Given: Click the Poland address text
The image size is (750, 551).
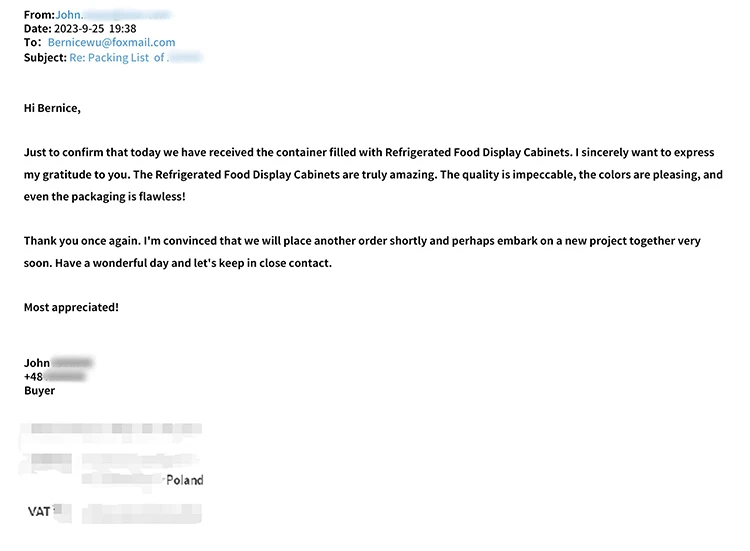Looking at the screenshot, I should point(184,480).
